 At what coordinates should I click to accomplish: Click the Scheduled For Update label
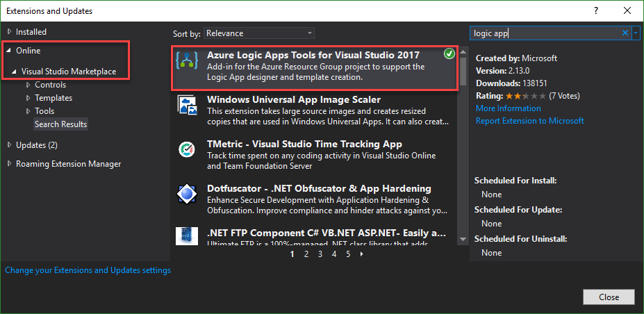(518, 210)
